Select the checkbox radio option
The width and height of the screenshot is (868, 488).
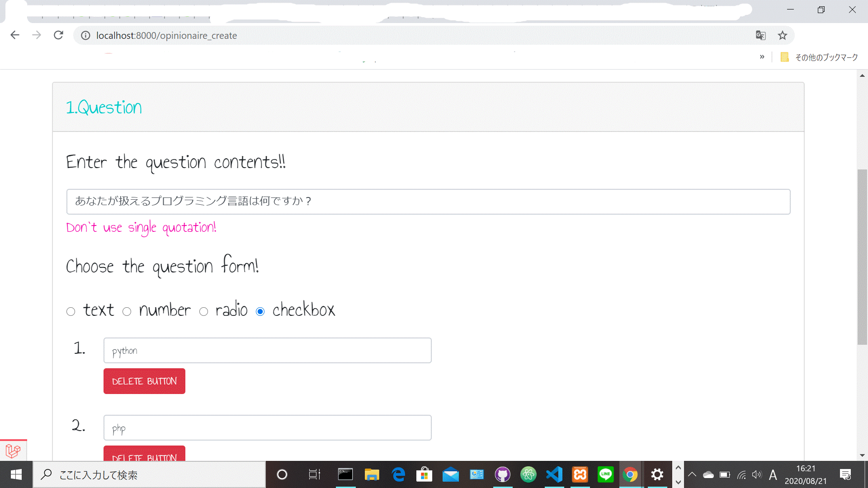tap(260, 312)
